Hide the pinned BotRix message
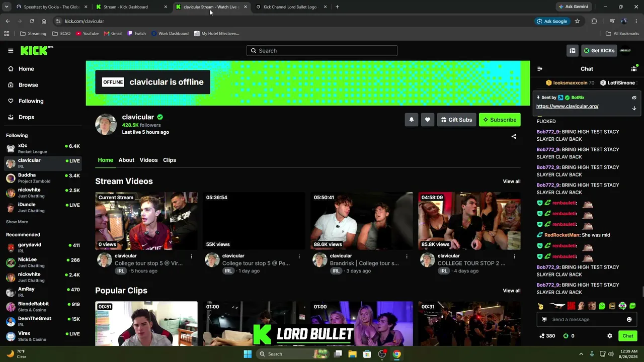The width and height of the screenshot is (644, 362). click(x=634, y=98)
